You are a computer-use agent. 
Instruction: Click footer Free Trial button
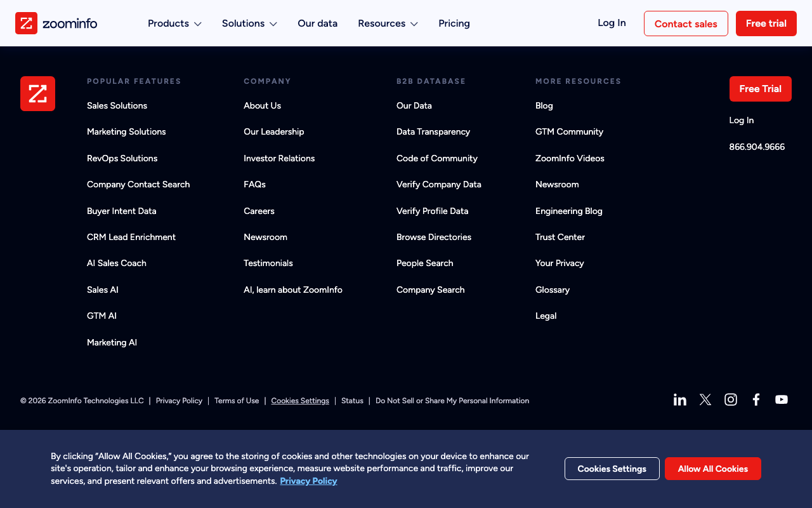761,89
